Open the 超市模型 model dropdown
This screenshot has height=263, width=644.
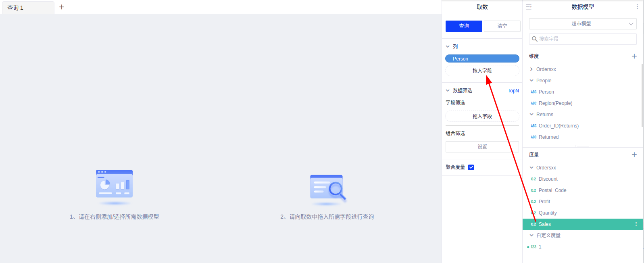(582, 24)
